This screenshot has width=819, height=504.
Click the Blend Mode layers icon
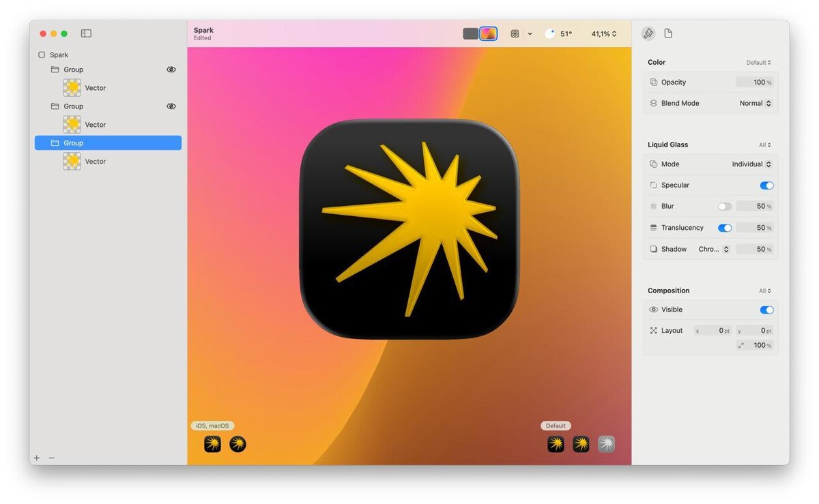point(653,104)
